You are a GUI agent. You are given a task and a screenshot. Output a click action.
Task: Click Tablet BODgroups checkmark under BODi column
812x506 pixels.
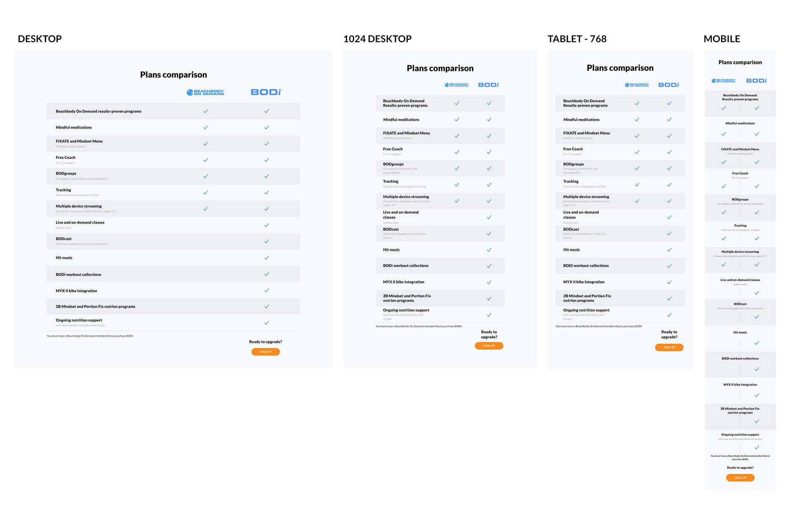pyautogui.click(x=669, y=168)
